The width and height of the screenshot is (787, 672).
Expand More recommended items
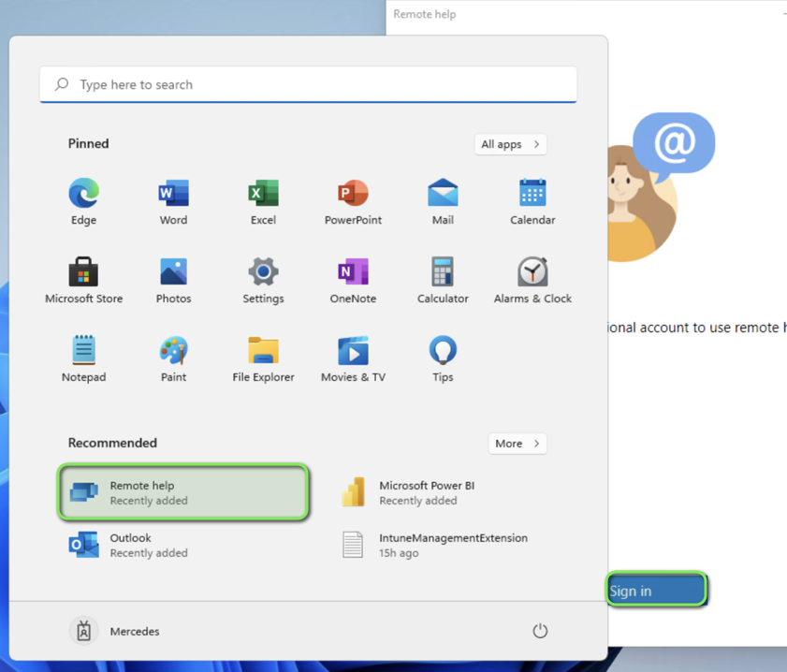coord(517,444)
